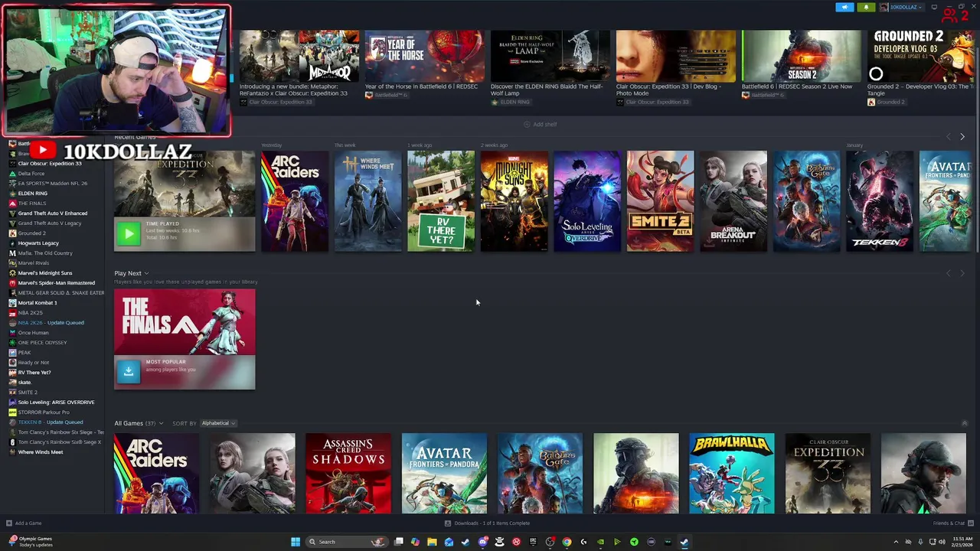980x551 pixels.
Task: Expand the Play Next shelf dropdown
Action: tap(146, 273)
